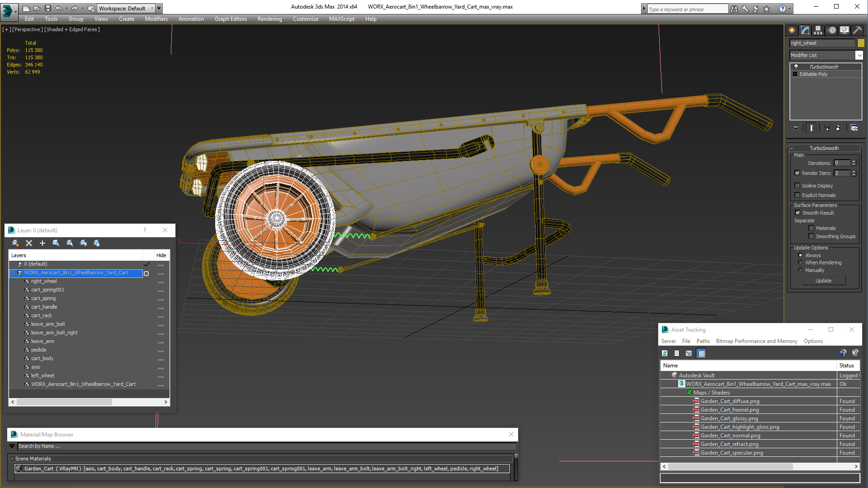Open the Workspace: Default dropdown
The image size is (868, 488).
[127, 8]
